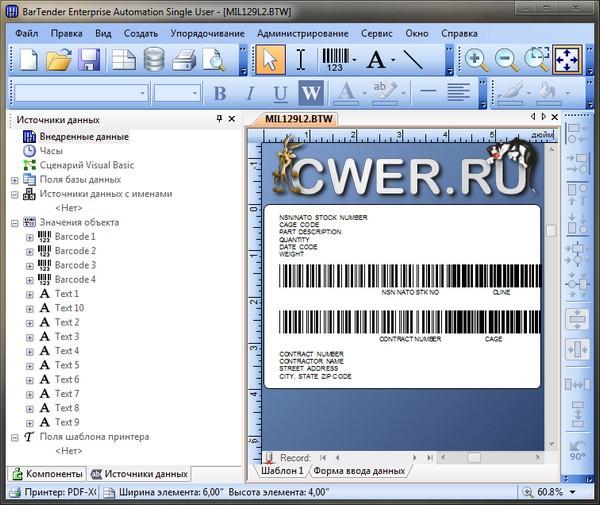Image resolution: width=600 pixels, height=505 pixels.
Task: Go to the last record
Action: click(430, 458)
